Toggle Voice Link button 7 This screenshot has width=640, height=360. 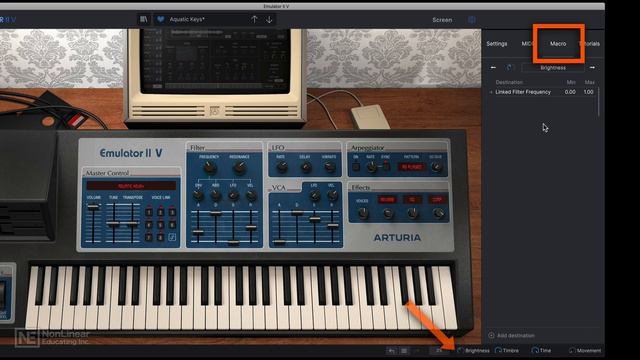pos(149,237)
